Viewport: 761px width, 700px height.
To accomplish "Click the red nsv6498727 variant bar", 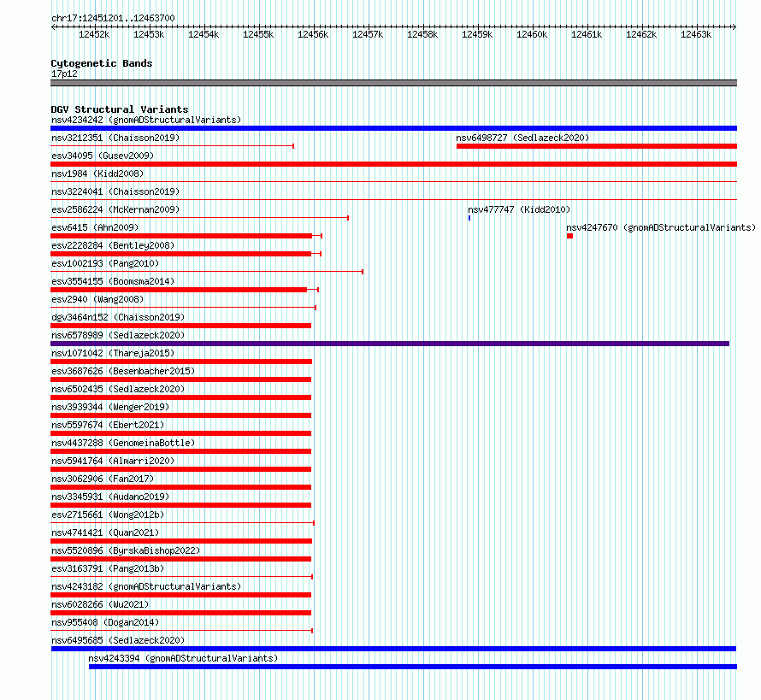I will point(597,146).
